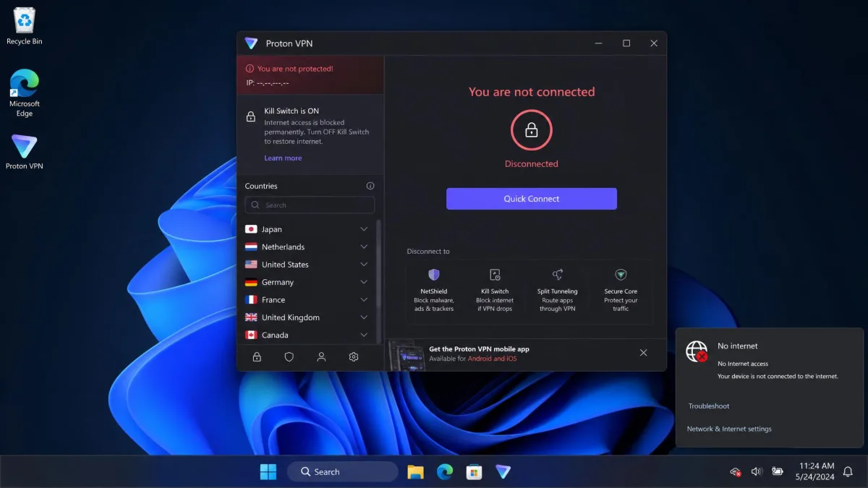Click the Netherlands flag icon
The height and width of the screenshot is (488, 868).
[x=251, y=247]
